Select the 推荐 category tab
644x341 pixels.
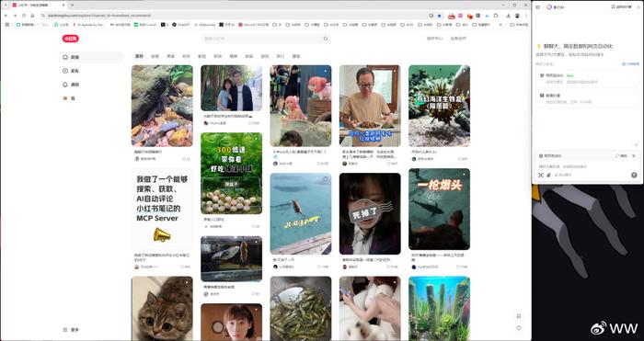tap(140, 56)
